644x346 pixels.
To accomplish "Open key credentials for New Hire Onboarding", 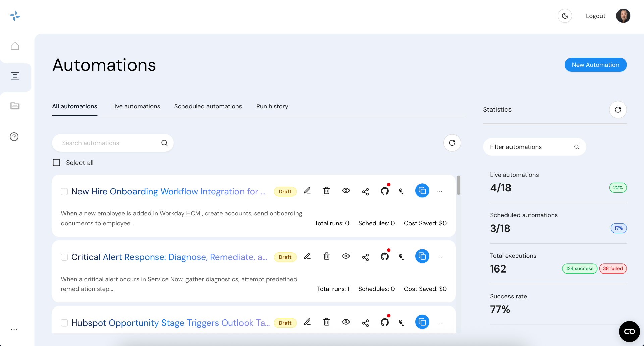I will [401, 192].
